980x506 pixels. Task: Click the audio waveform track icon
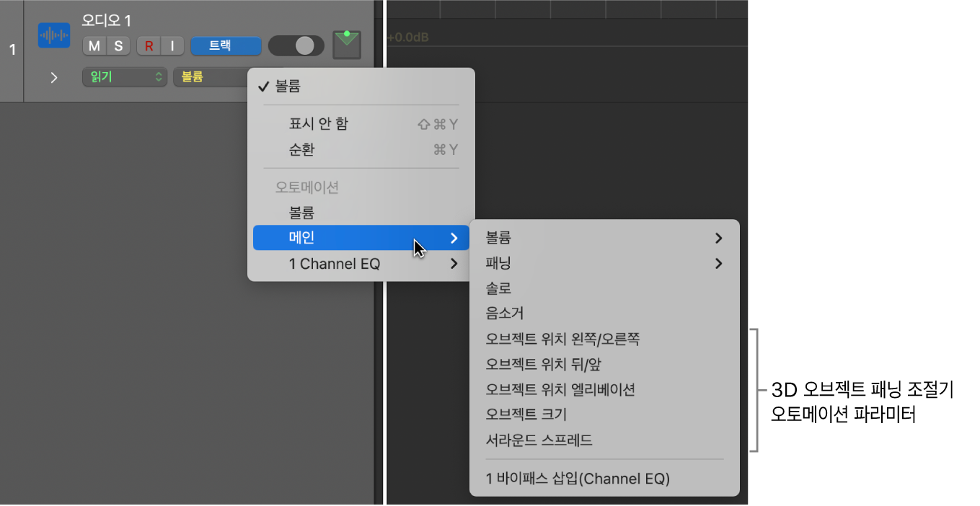53,35
